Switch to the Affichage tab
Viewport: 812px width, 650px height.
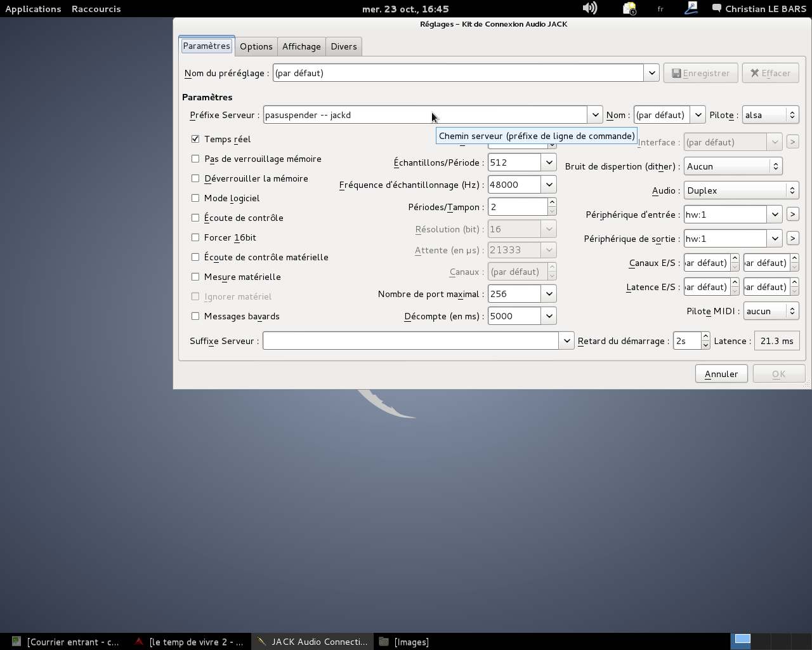[x=301, y=46]
